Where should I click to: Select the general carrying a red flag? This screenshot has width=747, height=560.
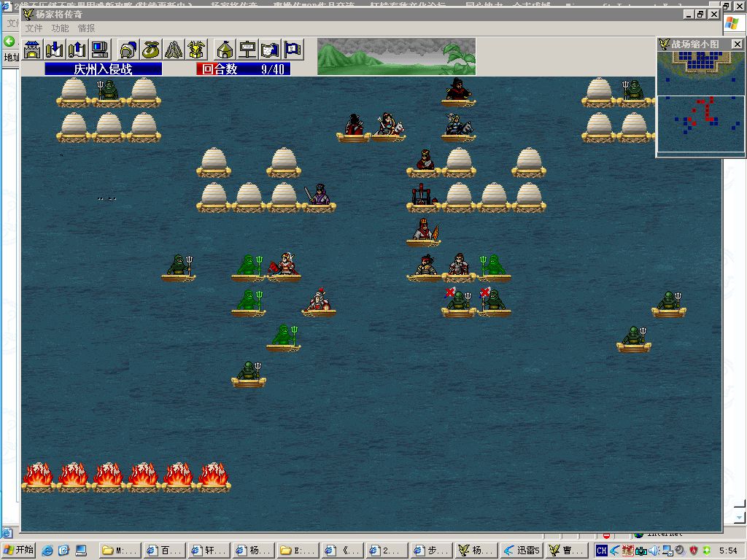(x=284, y=266)
